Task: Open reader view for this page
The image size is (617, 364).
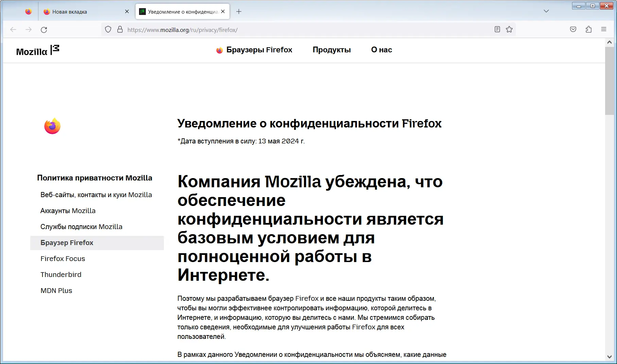Action: tap(497, 29)
